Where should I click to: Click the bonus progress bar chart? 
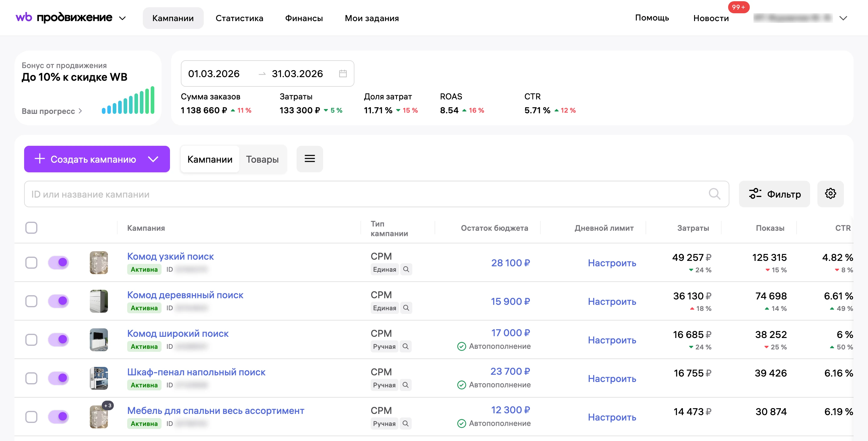(128, 100)
